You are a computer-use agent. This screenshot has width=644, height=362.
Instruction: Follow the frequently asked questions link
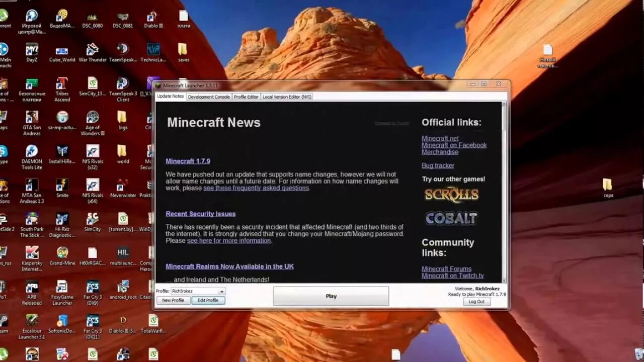256,188
